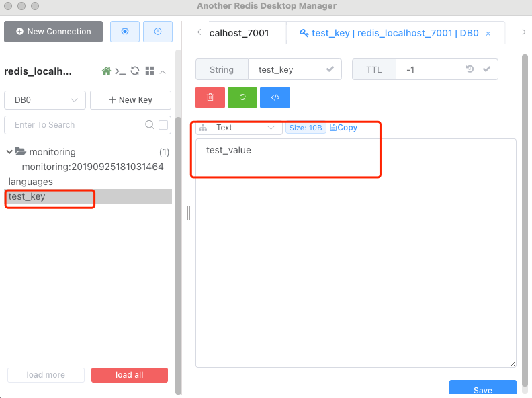The height and width of the screenshot is (398, 532).
Task: Delete the key with the red trash button
Action: tap(210, 97)
